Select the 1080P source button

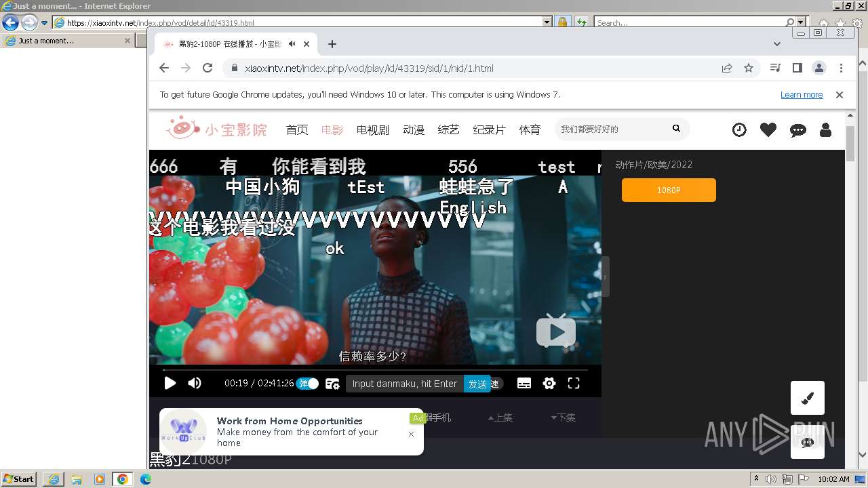(x=669, y=190)
